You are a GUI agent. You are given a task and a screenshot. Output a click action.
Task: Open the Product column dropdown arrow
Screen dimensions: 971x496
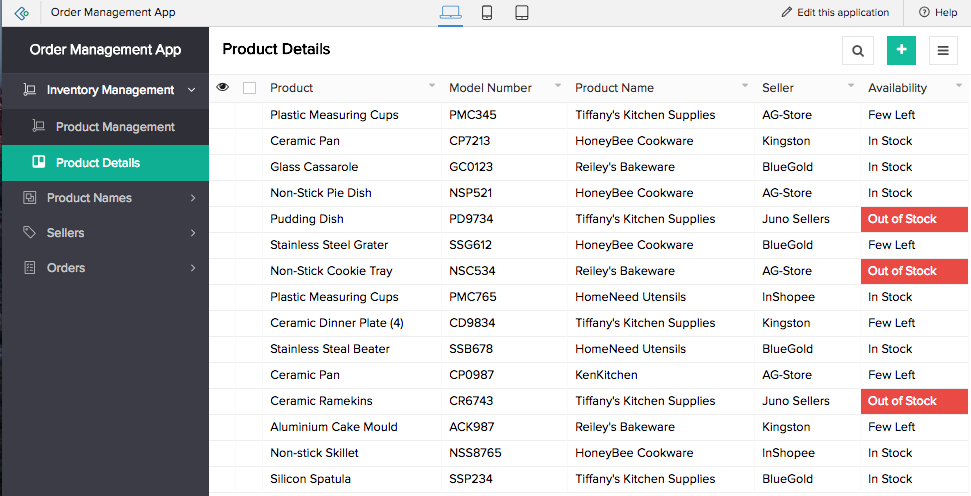(x=432, y=87)
